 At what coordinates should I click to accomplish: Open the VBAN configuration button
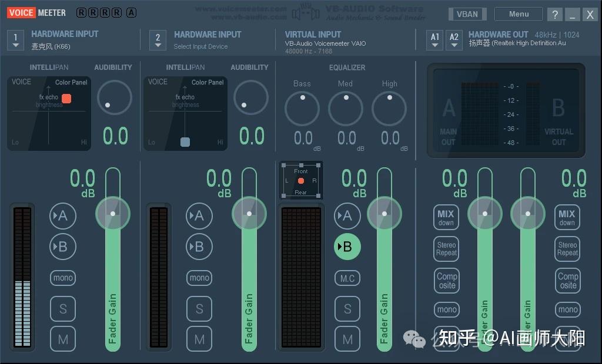click(x=467, y=14)
